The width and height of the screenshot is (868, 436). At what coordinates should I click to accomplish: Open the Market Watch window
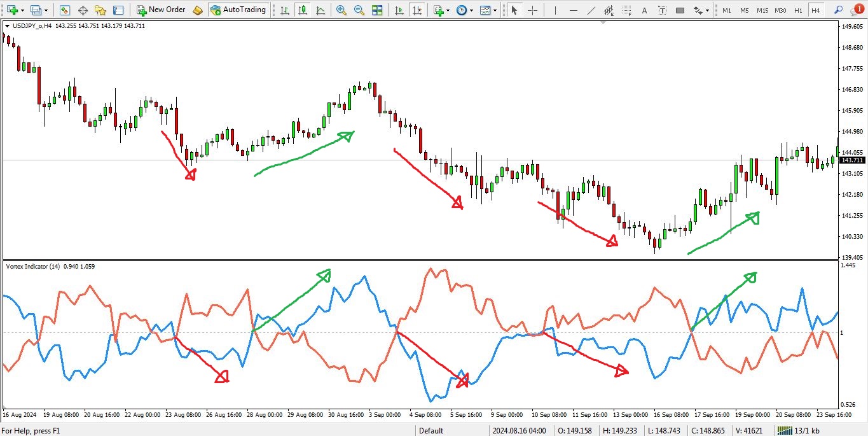tap(64, 10)
